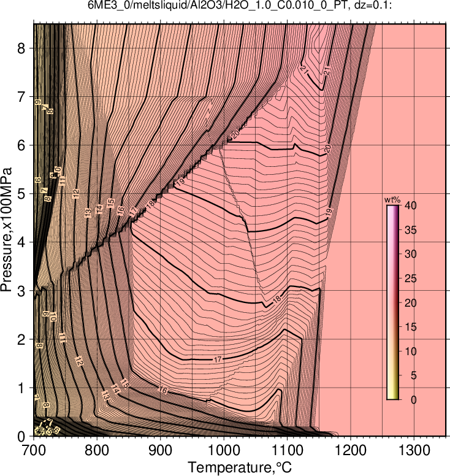Select colorbar tick value 10
This screenshot has width=450, height=476.
pyautogui.click(x=411, y=351)
